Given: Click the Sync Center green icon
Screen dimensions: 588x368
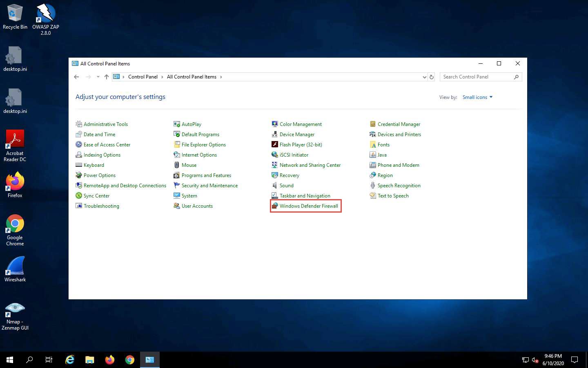Looking at the screenshot, I should coord(79,195).
